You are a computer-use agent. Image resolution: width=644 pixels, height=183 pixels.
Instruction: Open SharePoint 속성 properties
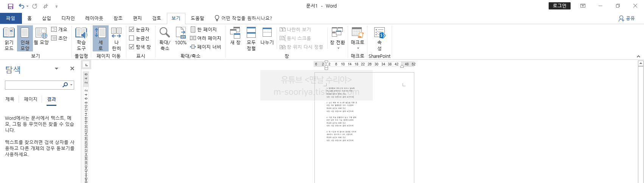[379, 38]
